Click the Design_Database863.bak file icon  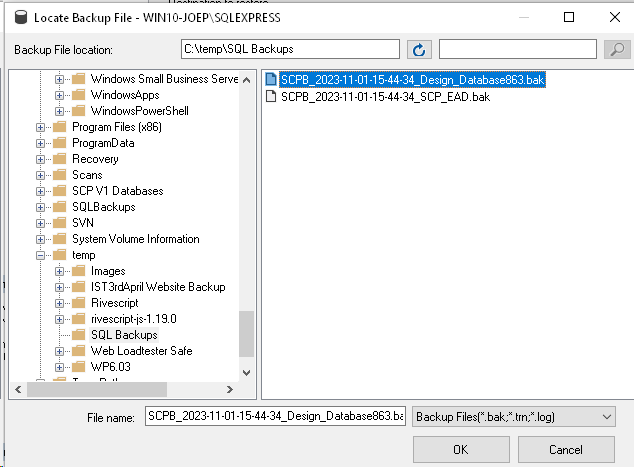[271, 79]
